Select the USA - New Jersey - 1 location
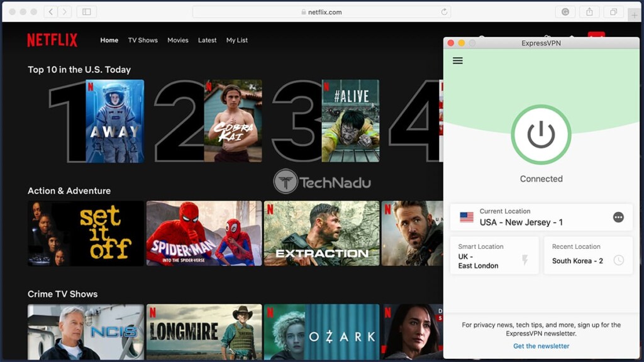The width and height of the screenshot is (644, 362). tap(541, 217)
